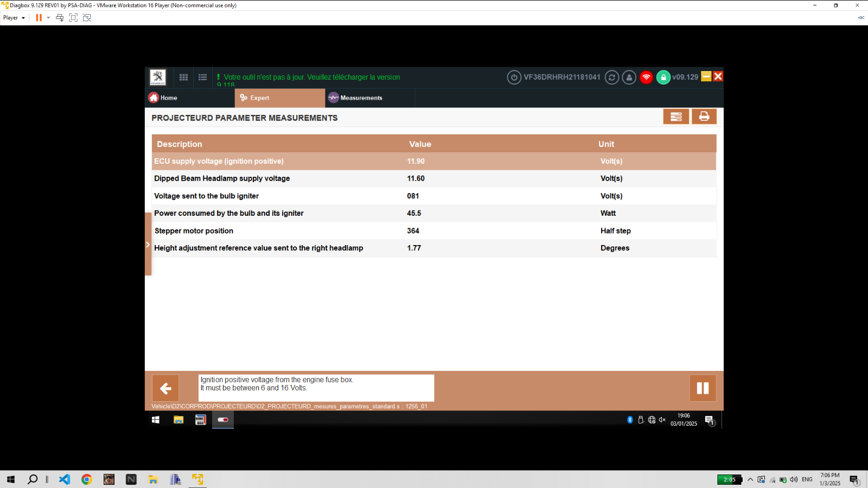Image resolution: width=868 pixels, height=488 pixels.
Task: Open File Explorer in guest taskbar
Action: [x=178, y=420]
